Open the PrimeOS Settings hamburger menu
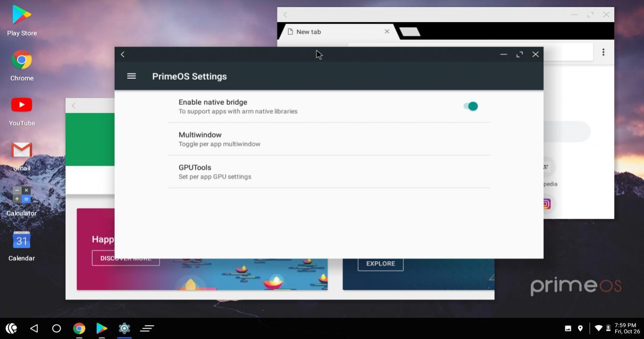 (132, 76)
